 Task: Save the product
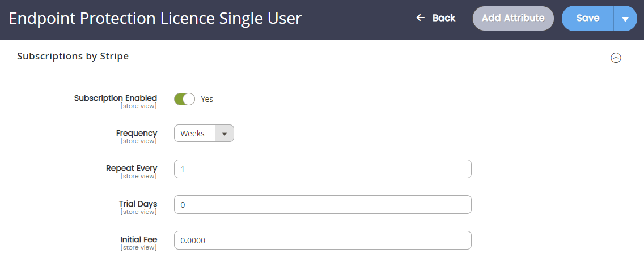[x=588, y=19]
